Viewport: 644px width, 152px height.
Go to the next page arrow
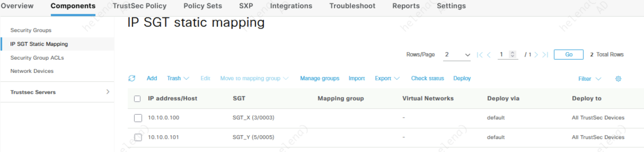536,55
